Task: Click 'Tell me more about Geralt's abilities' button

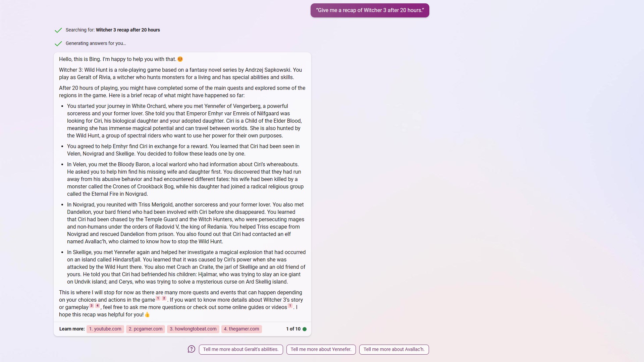Action: coord(240,349)
